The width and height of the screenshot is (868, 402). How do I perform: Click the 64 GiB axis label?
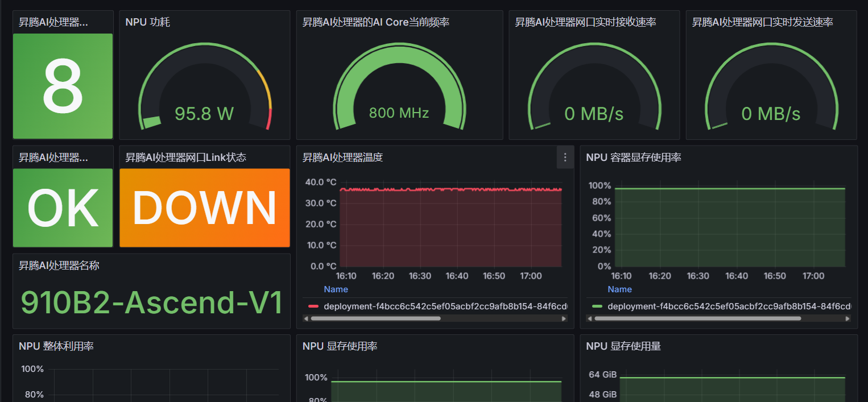tap(603, 374)
